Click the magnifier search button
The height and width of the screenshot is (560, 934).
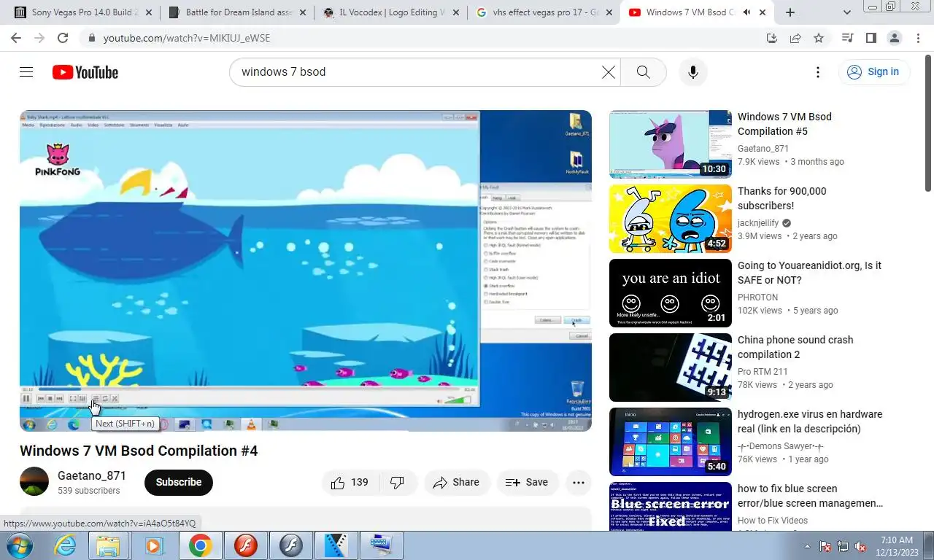pos(643,72)
